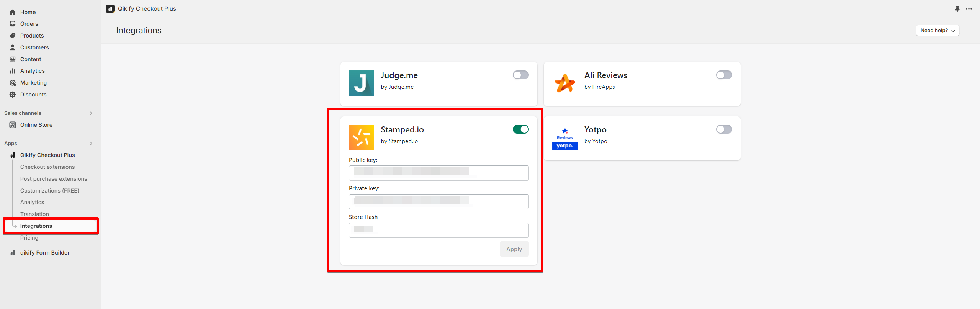Click the qikify Form Builder app icon

13,253
